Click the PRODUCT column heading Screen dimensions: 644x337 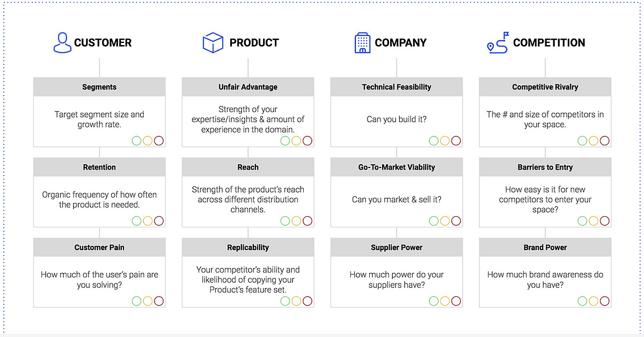254,42
